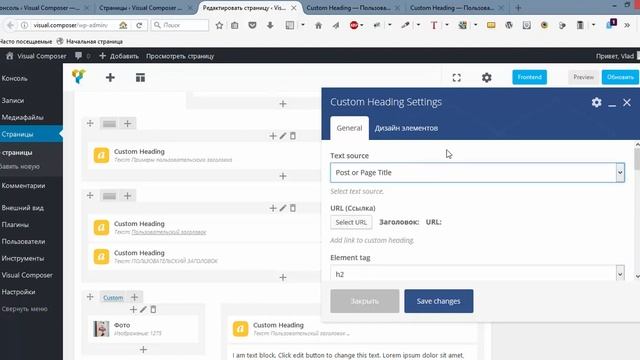Open Внешний вид menu item
Image resolution: width=640 pixels, height=360 pixels.
coord(22,208)
